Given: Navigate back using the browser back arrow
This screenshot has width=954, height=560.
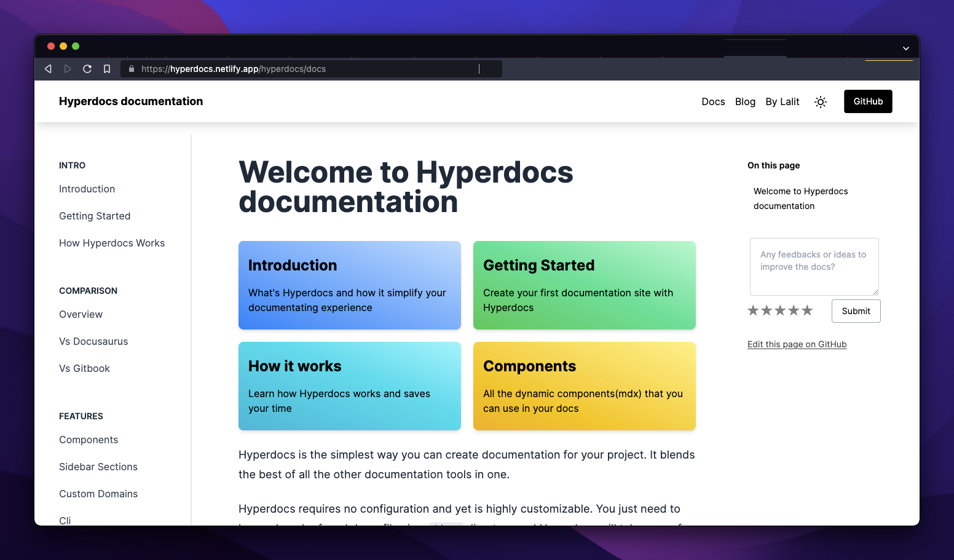Looking at the screenshot, I should (x=48, y=69).
